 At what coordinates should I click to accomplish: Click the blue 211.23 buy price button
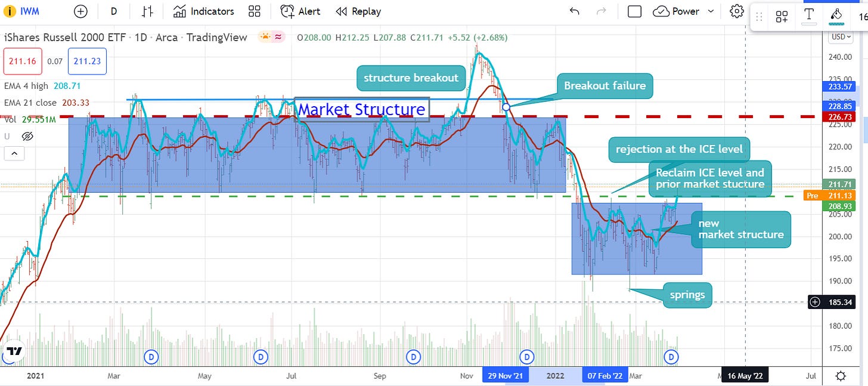pos(87,61)
